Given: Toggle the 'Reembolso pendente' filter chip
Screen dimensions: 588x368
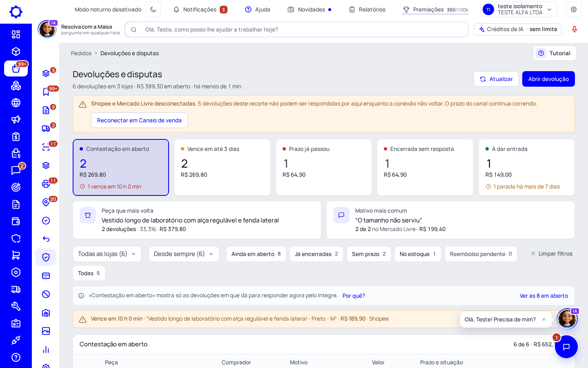Looking at the screenshot, I should pyautogui.click(x=481, y=254).
